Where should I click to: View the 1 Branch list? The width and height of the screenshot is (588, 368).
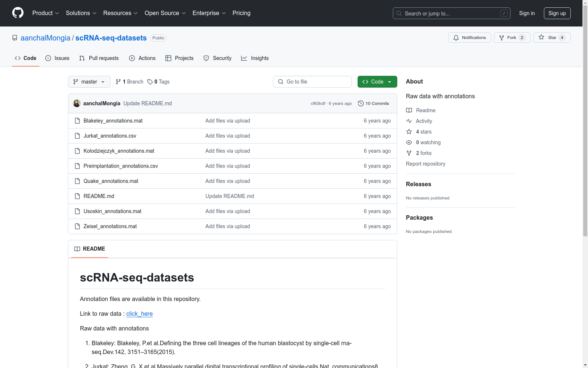[x=129, y=82]
